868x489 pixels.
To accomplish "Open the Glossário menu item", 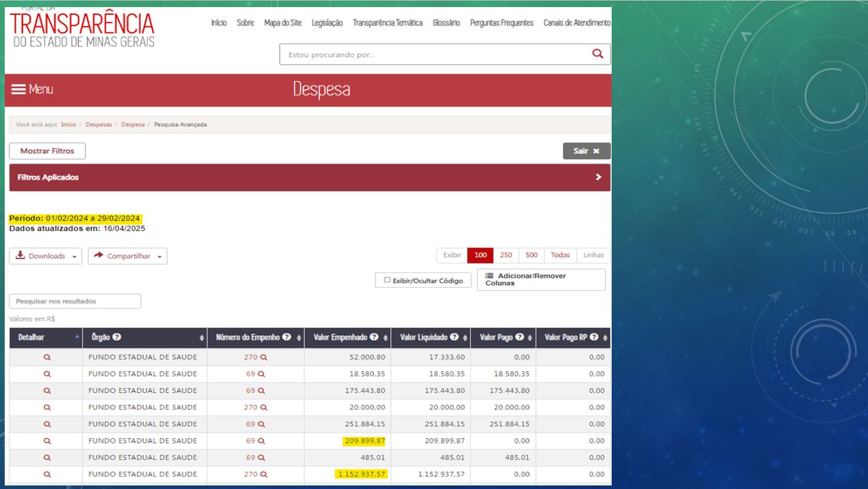I will tap(446, 22).
